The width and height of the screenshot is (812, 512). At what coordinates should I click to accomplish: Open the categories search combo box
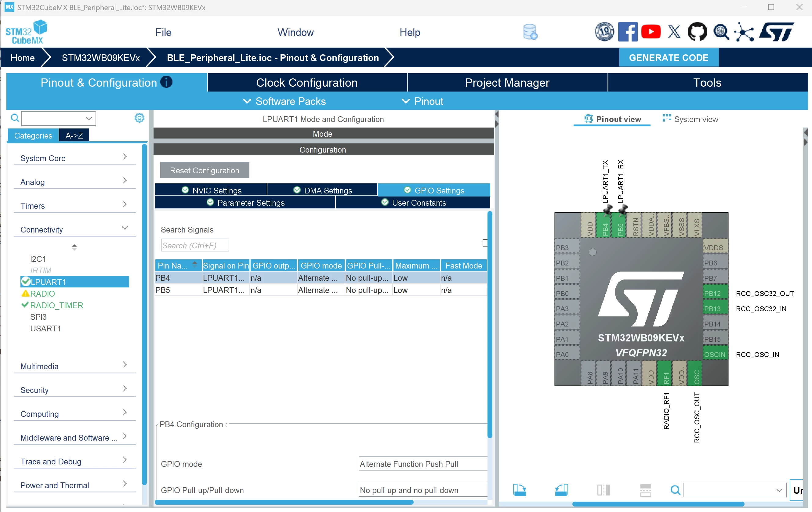pyautogui.click(x=59, y=118)
